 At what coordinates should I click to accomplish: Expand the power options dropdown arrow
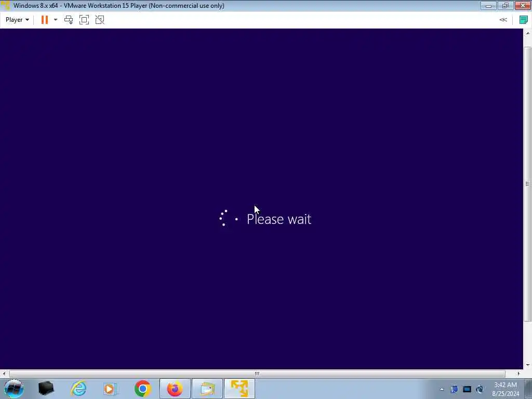(55, 20)
